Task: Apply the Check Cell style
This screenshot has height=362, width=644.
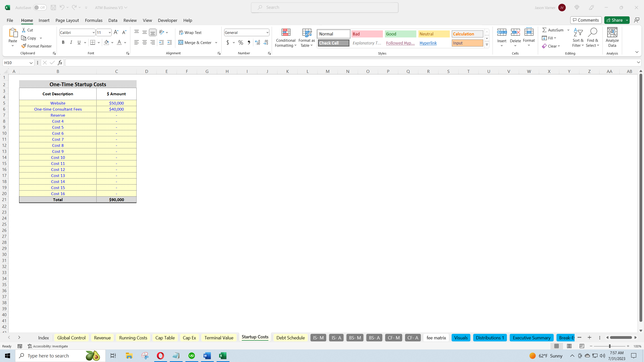Action: pyautogui.click(x=334, y=43)
